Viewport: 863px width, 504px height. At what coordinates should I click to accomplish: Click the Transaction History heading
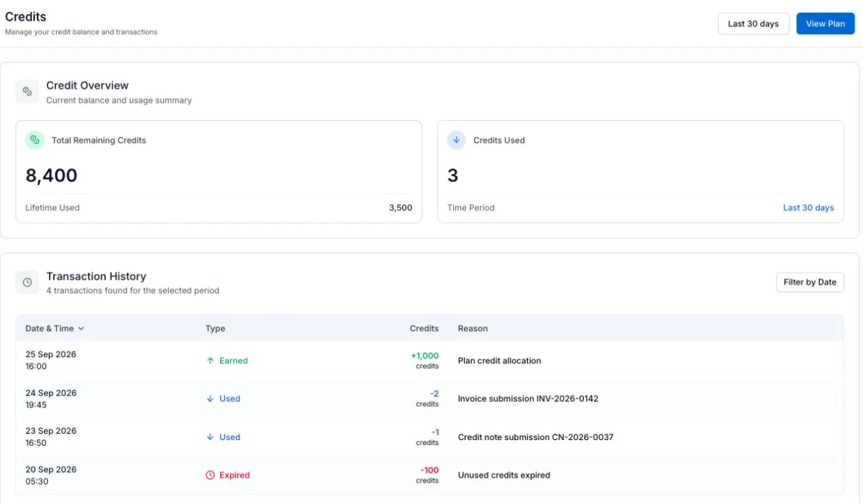coord(96,277)
